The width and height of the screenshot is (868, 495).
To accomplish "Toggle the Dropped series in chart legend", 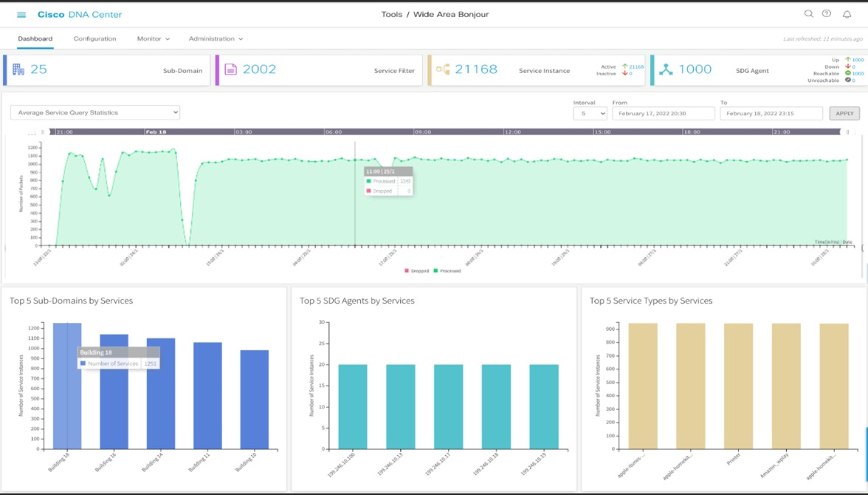I will point(417,271).
